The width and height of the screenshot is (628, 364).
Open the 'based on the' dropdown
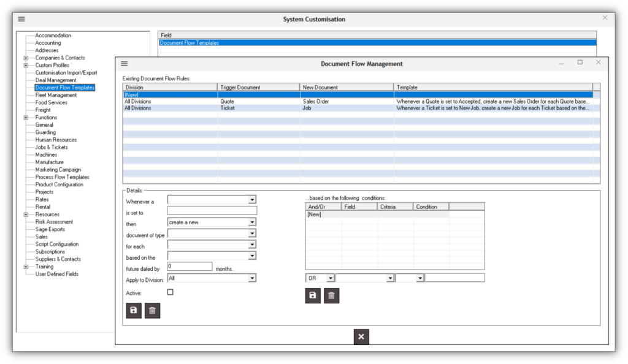pyautogui.click(x=252, y=256)
